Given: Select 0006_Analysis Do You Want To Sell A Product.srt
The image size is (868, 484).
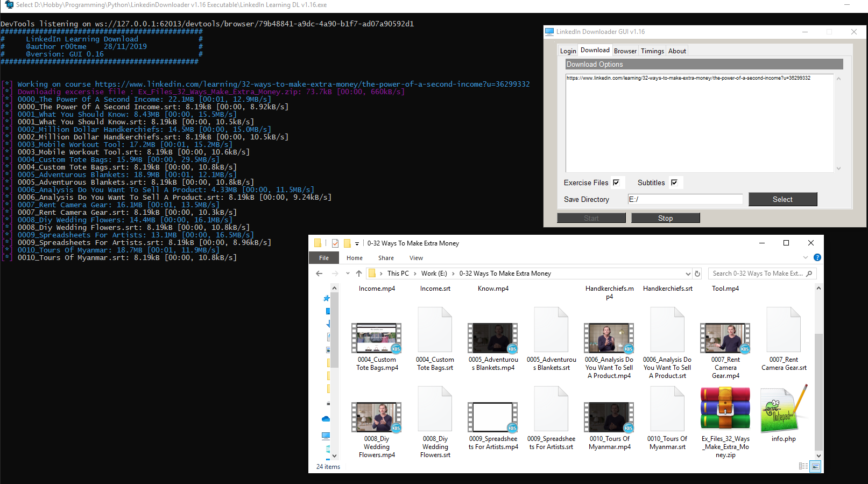Looking at the screenshot, I should click(x=667, y=329).
